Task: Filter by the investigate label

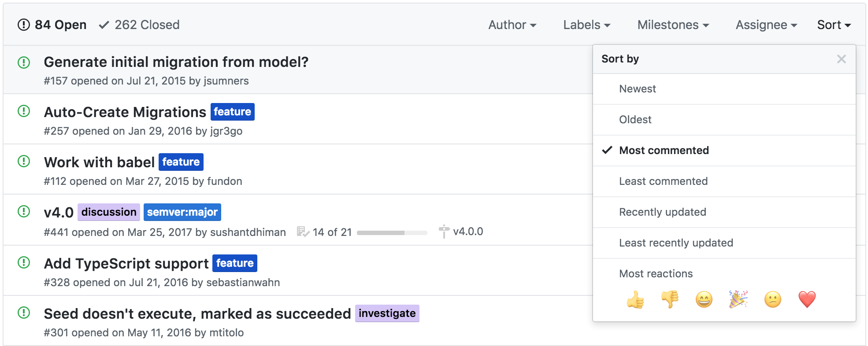Action: pyautogui.click(x=387, y=313)
